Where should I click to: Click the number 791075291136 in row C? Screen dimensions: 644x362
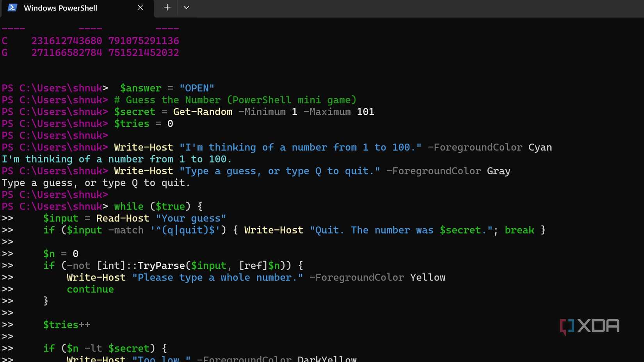coord(144,41)
